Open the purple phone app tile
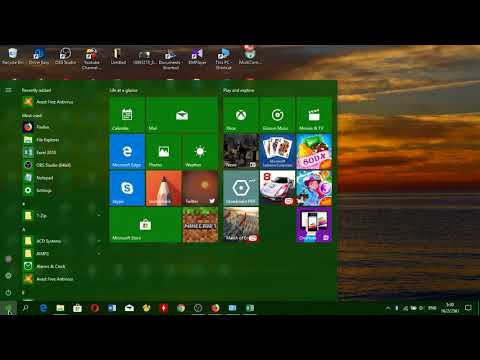 point(314,225)
